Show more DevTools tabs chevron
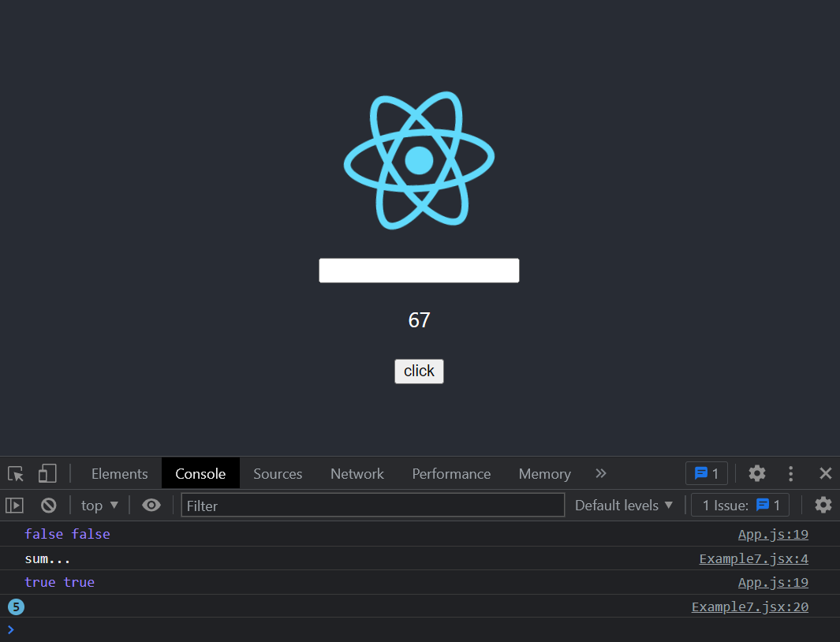Viewport: 840px width, 642px height. coord(600,473)
